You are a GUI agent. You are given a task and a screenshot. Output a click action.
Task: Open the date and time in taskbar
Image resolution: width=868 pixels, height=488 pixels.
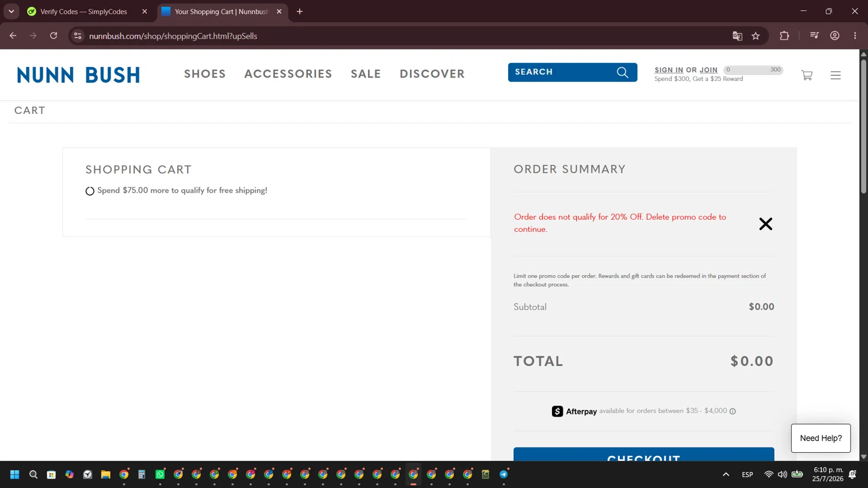[827, 474]
